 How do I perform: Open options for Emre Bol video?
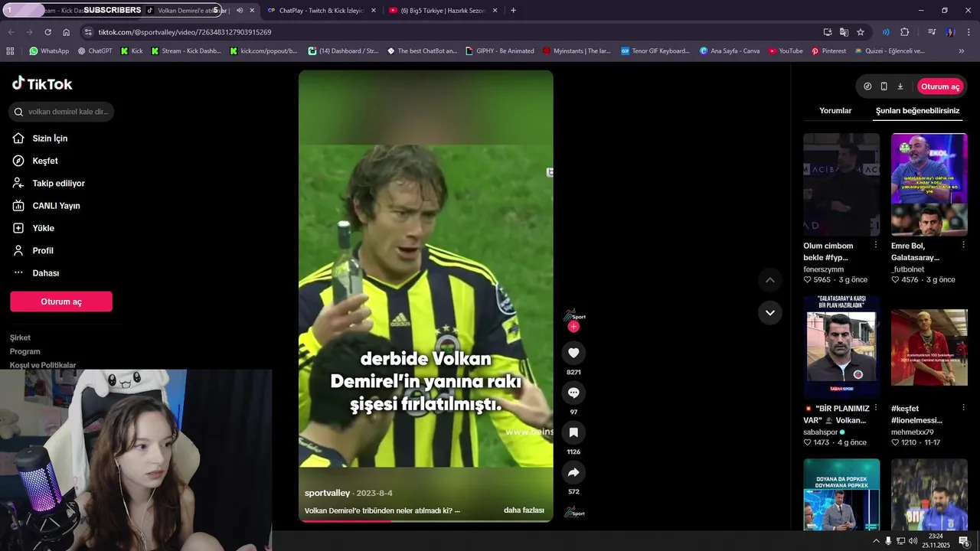[963, 245]
